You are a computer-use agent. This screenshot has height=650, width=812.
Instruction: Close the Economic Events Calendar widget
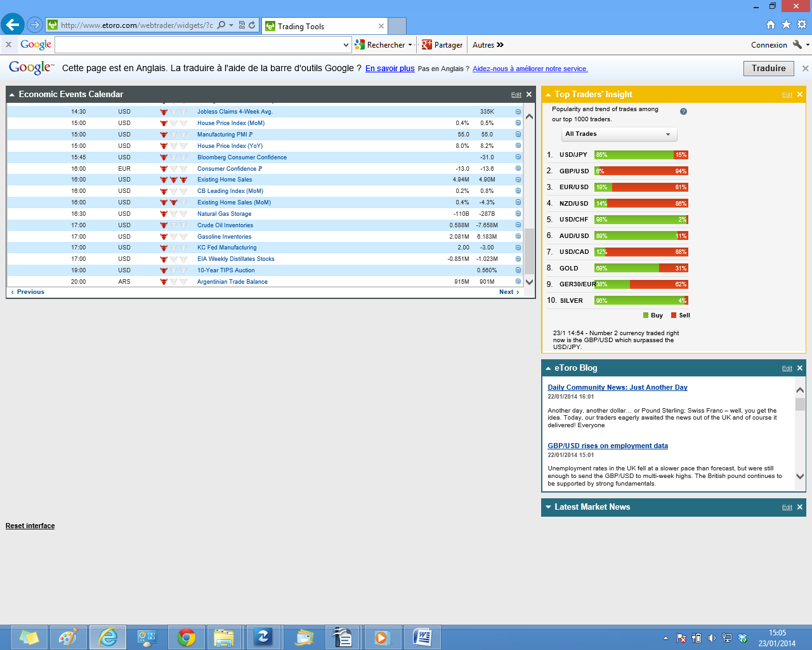click(529, 95)
